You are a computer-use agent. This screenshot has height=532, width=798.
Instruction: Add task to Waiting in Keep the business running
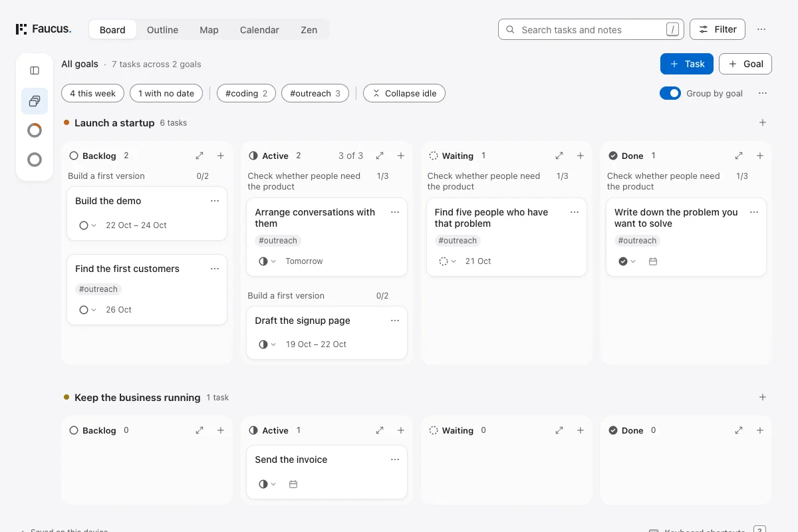[x=581, y=430]
